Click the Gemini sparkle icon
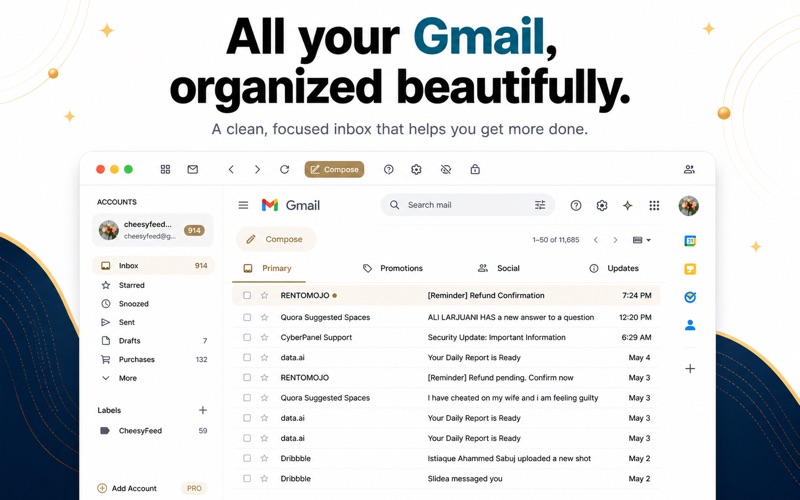The height and width of the screenshot is (500, 800). click(628, 206)
